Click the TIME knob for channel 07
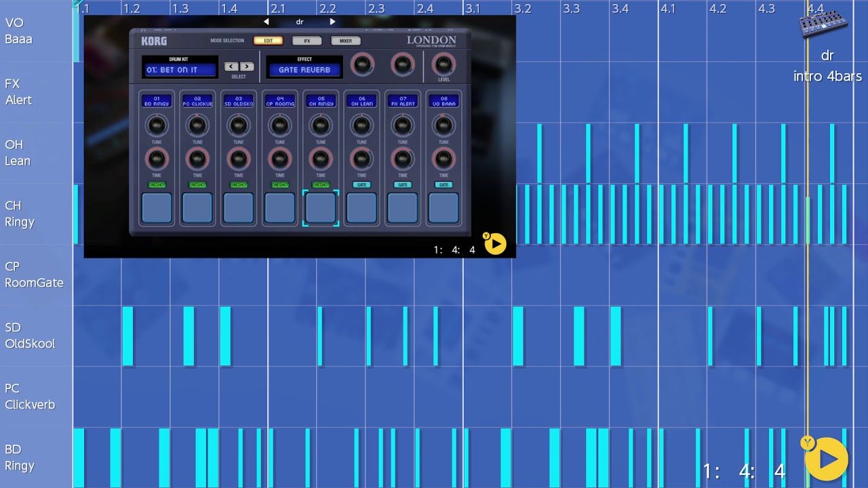This screenshot has width=868, height=488. (403, 159)
